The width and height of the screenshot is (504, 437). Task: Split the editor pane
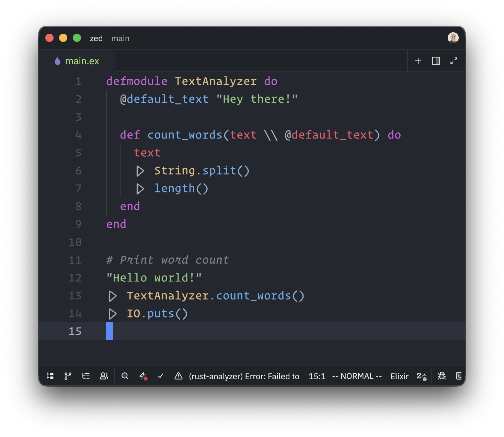click(436, 61)
